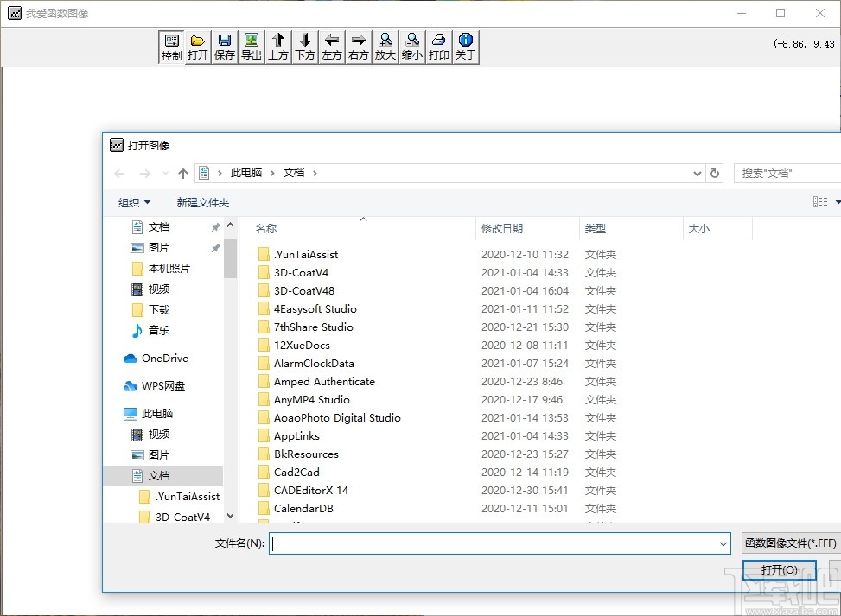Click 打开(O) to open the selected file
The image size is (841, 616).
tap(778, 569)
